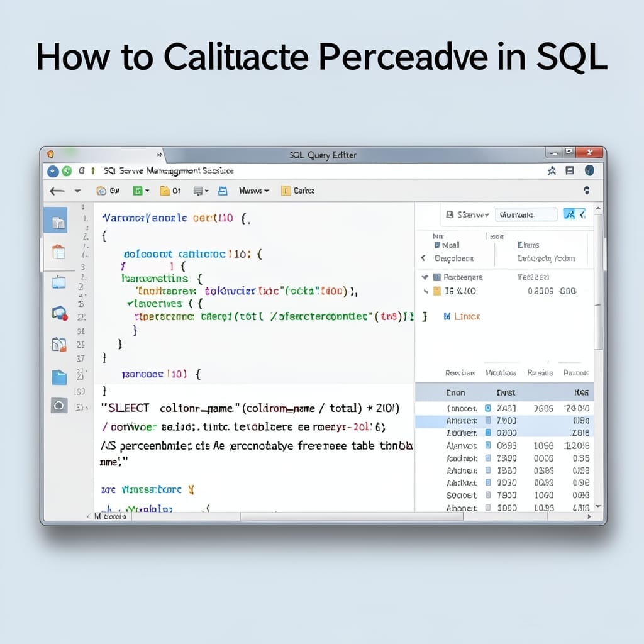Sort by the 'Dwst' column header
Viewport: 644px width, 644px height.
point(506,392)
